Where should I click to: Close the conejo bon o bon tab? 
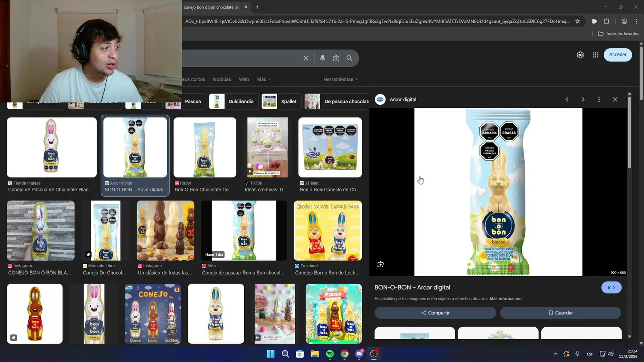coord(246,7)
